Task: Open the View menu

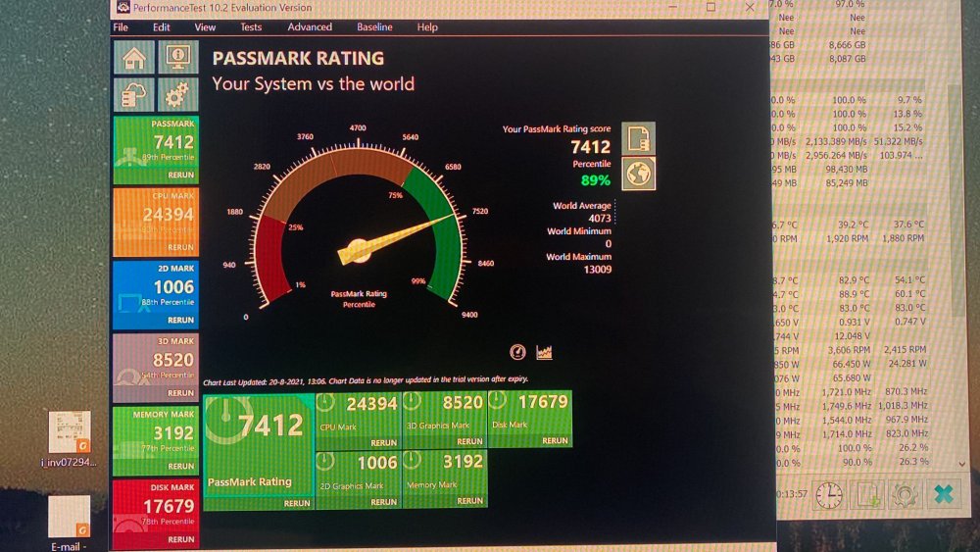Action: pos(205,26)
